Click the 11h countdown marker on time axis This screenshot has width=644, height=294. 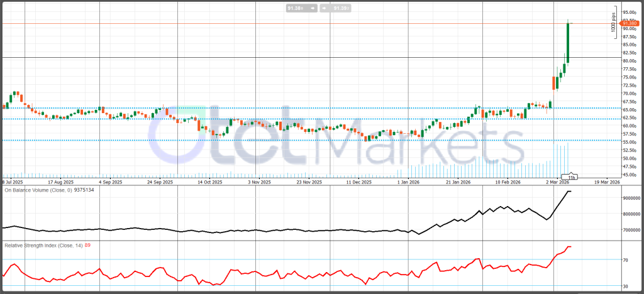tap(572, 178)
